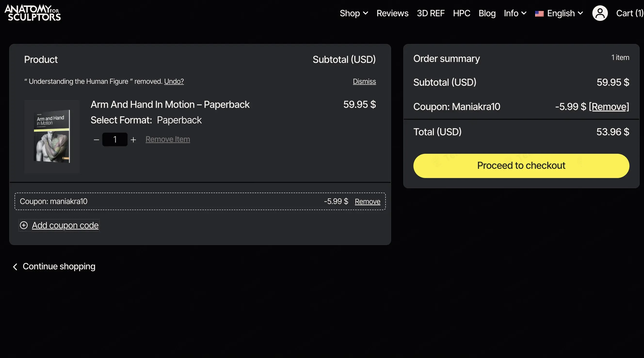
Task: Open the Arm and Hand in Motion thumbnail
Action: [x=52, y=136]
